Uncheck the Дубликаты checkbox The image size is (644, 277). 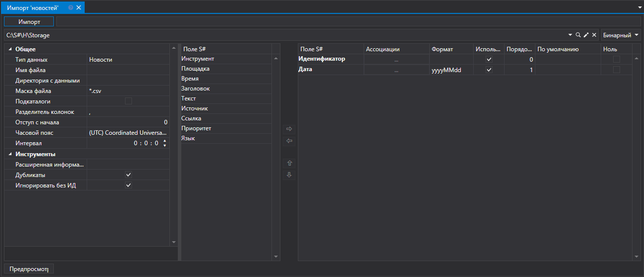[129, 175]
